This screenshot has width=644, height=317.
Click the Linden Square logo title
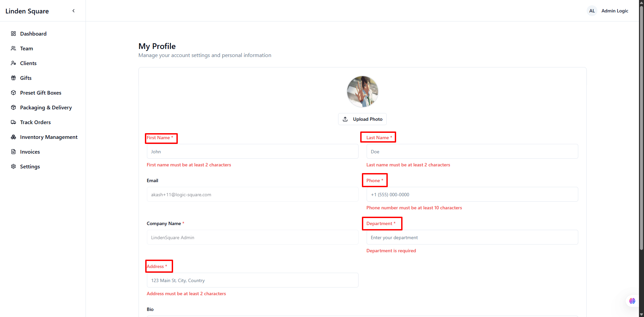pos(27,11)
